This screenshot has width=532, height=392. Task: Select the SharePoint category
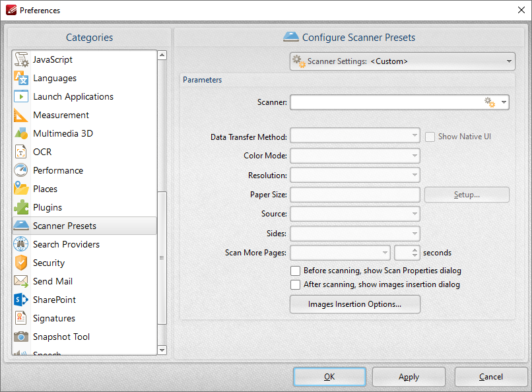84,300
